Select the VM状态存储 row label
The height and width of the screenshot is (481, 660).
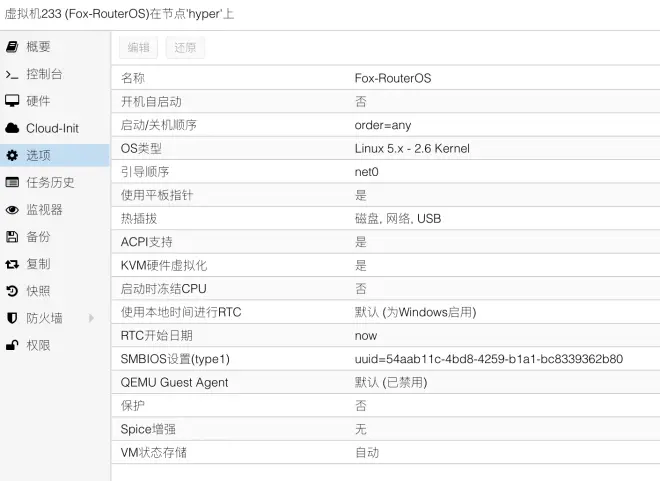pos(154,453)
